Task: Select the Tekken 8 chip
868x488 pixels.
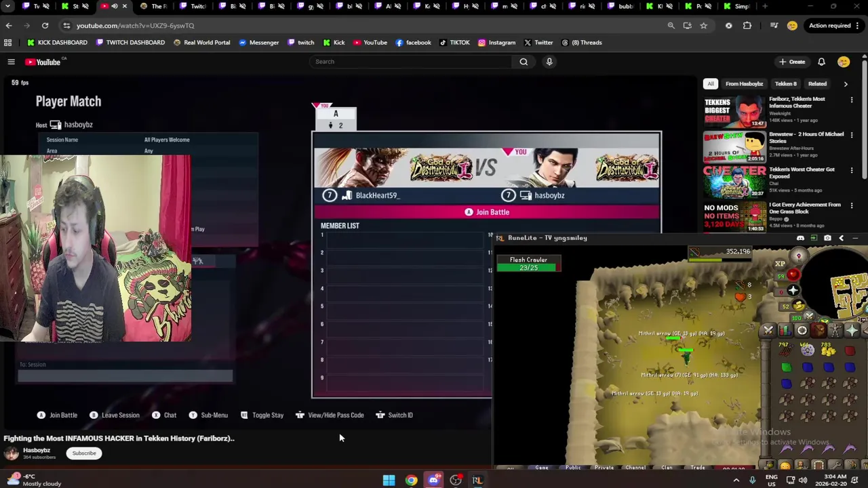Action: (785, 84)
